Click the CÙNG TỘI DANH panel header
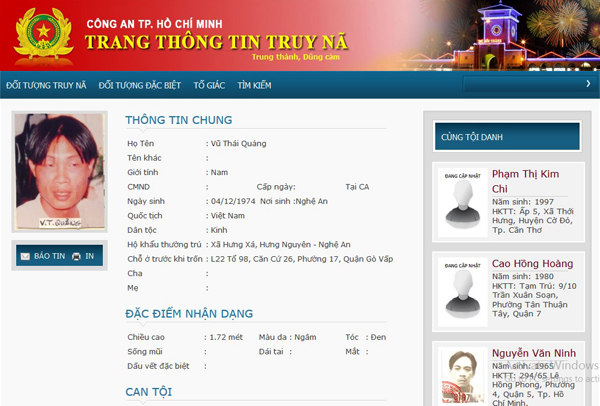This screenshot has height=406, width=600. (506, 136)
